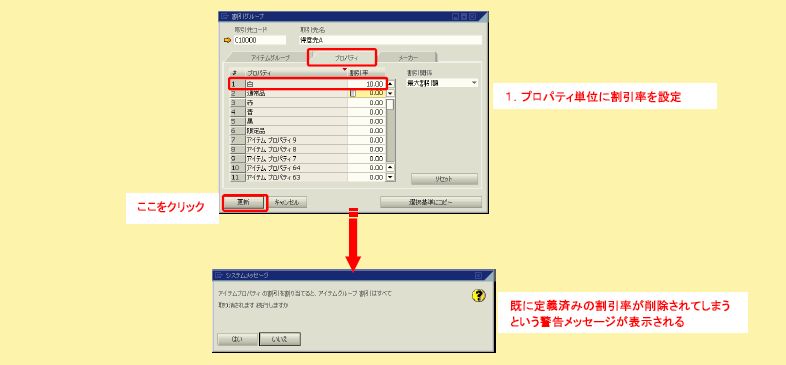Click the 10.00 discount rate cell
Viewport: 786px width, 365px height.
(366, 84)
